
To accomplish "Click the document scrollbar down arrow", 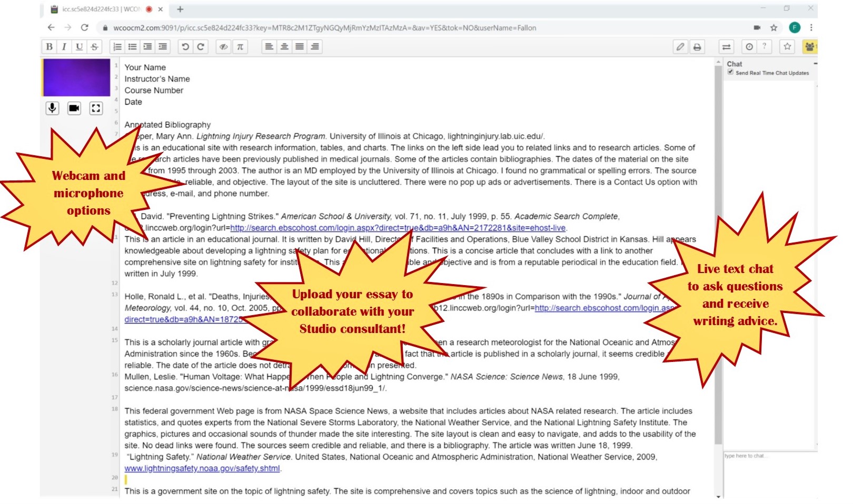I will (718, 496).
